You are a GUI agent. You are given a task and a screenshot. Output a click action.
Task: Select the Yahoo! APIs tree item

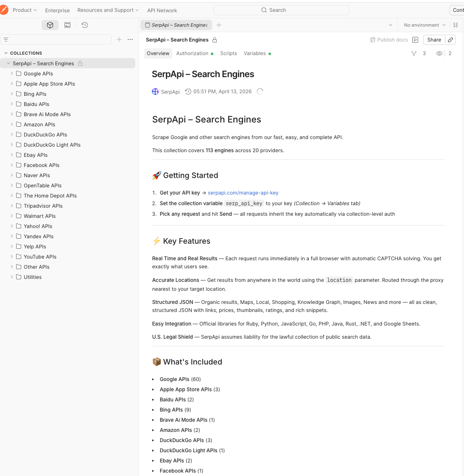point(67,226)
